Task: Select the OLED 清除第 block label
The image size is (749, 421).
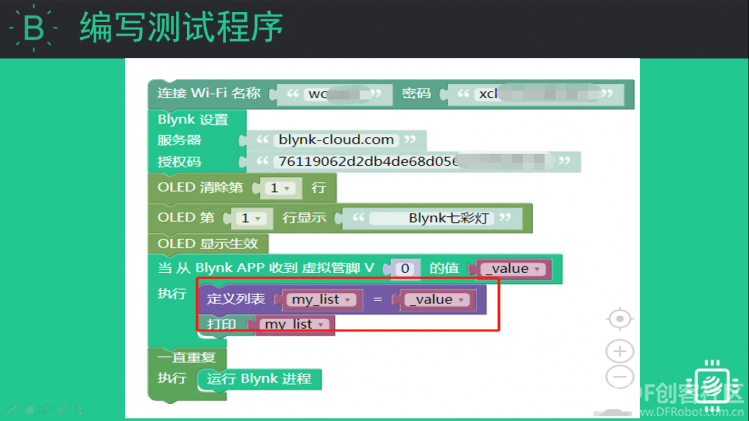Action: [200, 187]
